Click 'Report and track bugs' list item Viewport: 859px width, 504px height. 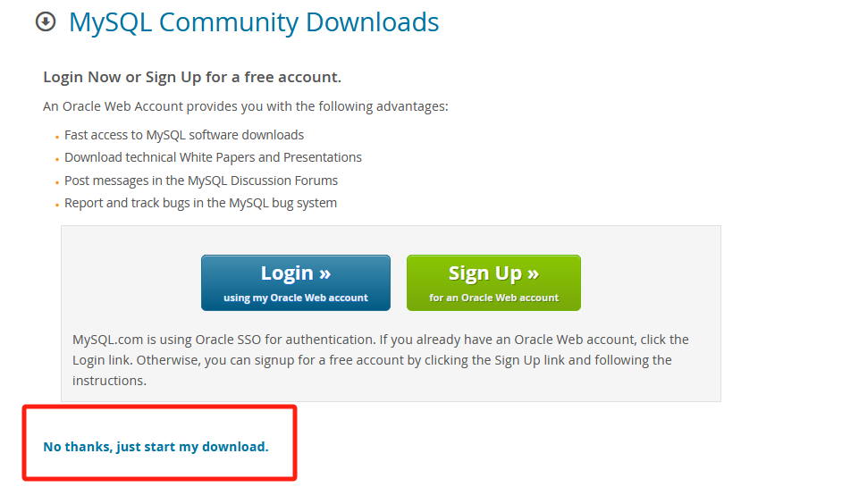[200, 203]
